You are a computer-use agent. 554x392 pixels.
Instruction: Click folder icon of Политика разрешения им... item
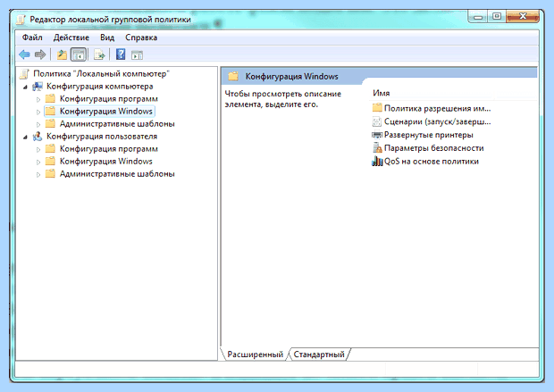point(377,108)
